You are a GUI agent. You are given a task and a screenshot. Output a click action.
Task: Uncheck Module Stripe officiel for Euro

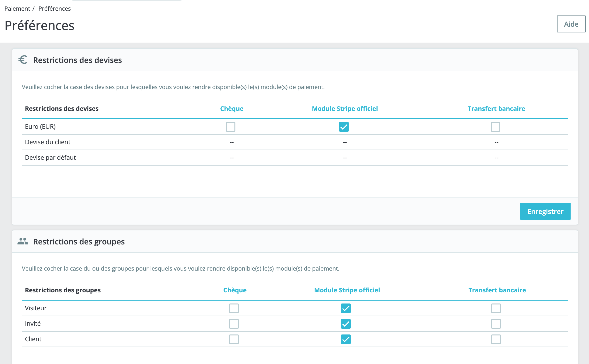click(344, 127)
